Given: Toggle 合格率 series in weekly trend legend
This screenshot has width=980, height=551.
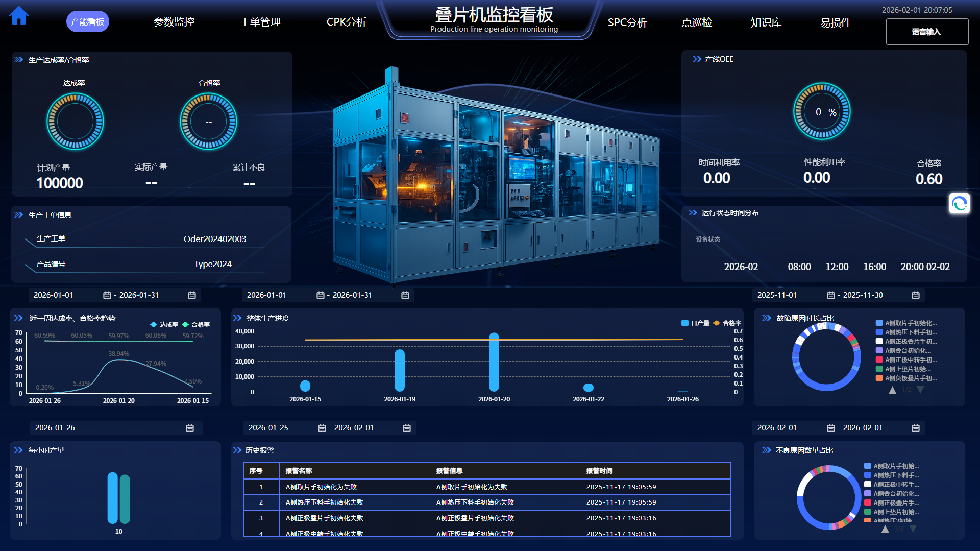Looking at the screenshot, I should pyautogui.click(x=196, y=325).
